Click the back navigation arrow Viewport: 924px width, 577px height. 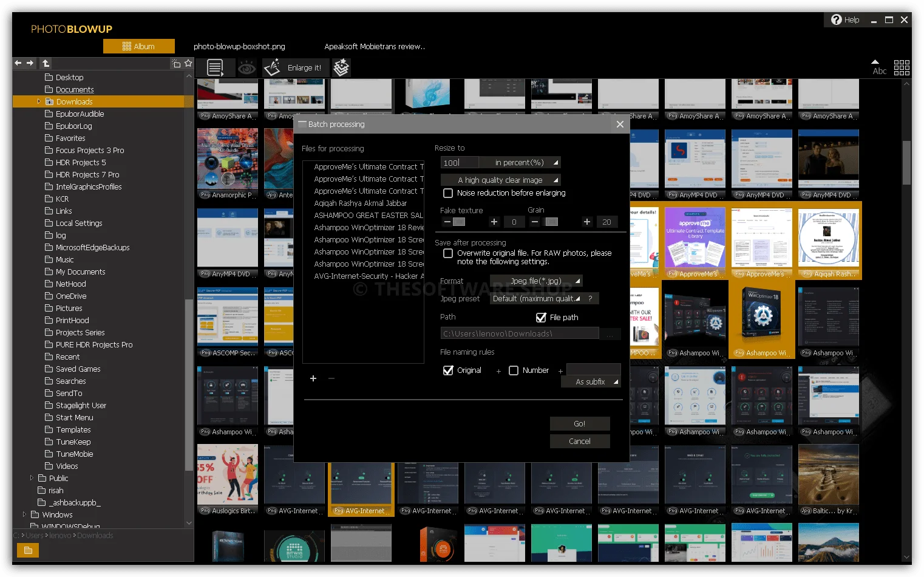18,63
